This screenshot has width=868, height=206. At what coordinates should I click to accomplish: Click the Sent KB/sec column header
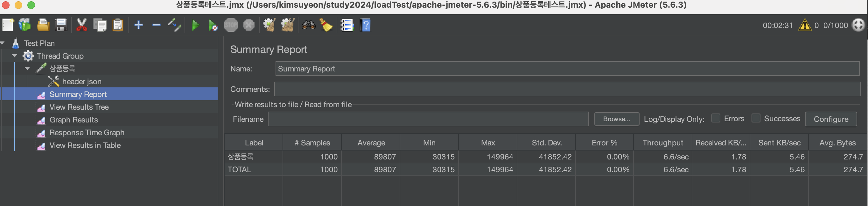point(779,143)
